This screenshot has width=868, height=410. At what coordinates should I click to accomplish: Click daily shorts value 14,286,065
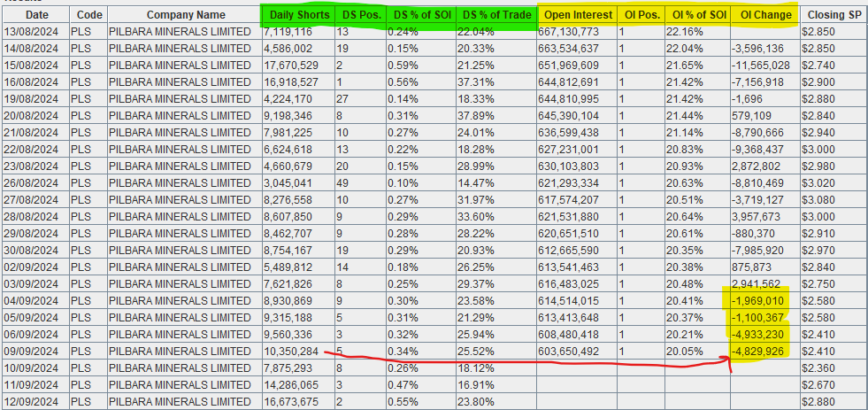tap(291, 385)
